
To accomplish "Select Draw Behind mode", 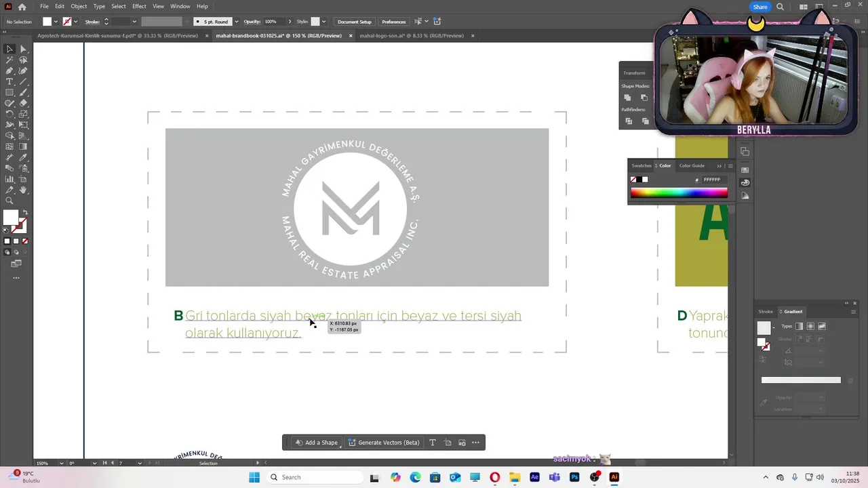I will (x=16, y=252).
